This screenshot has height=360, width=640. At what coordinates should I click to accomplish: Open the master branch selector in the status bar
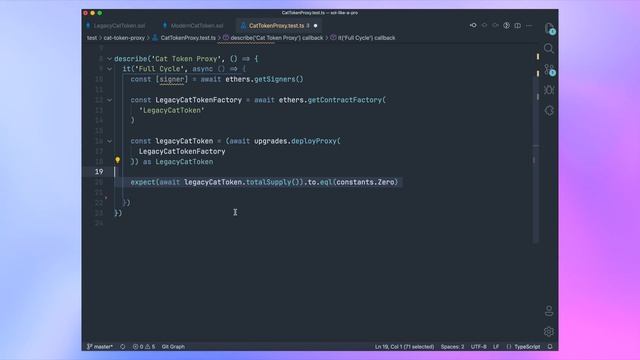[x=100, y=347]
